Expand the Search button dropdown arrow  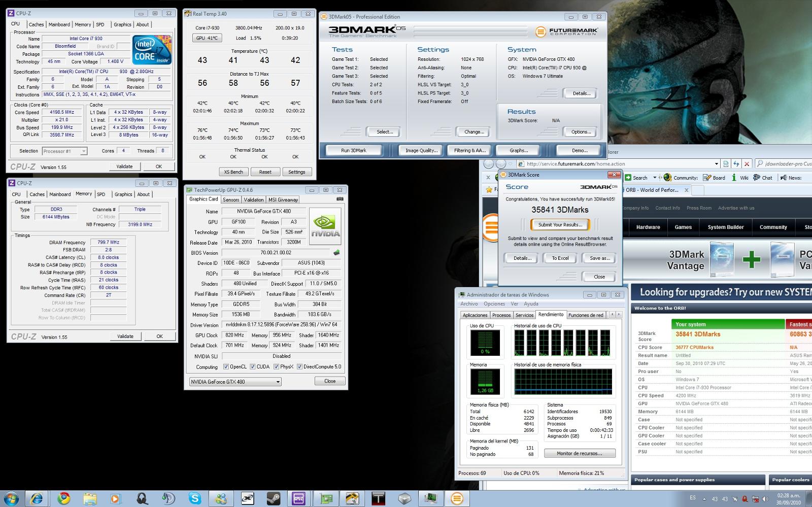pos(654,178)
